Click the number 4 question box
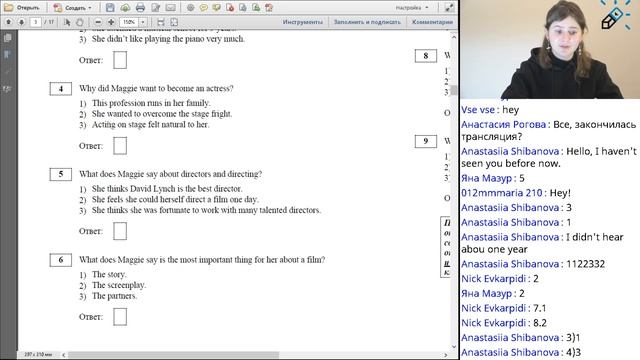 [x=61, y=89]
